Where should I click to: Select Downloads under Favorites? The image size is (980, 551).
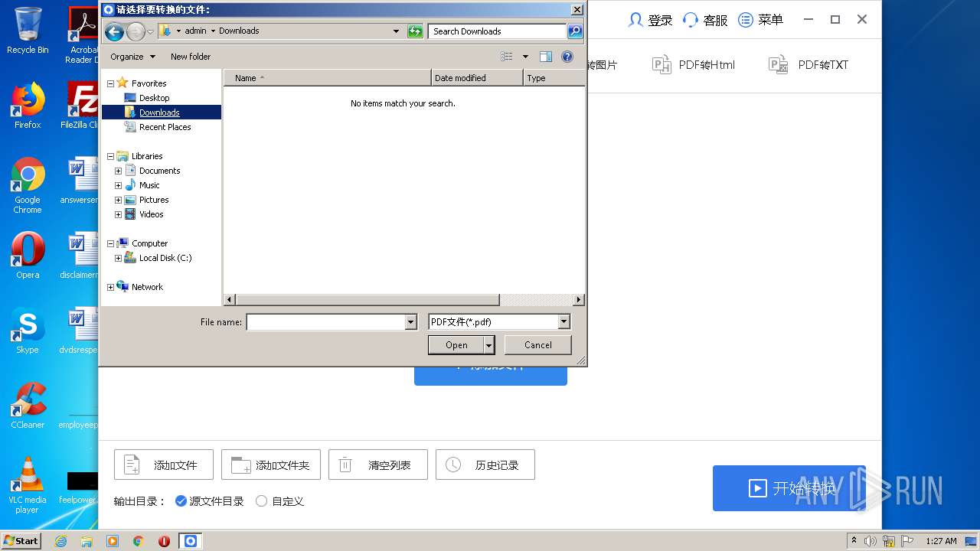pos(159,112)
